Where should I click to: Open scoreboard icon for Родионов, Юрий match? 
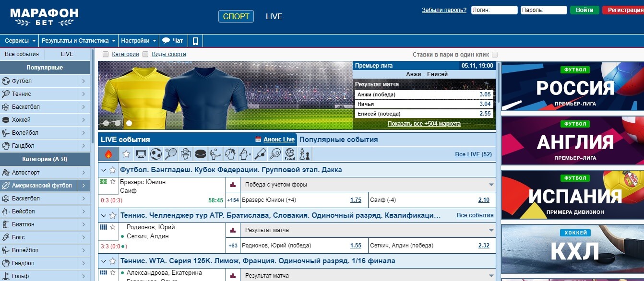(103, 227)
